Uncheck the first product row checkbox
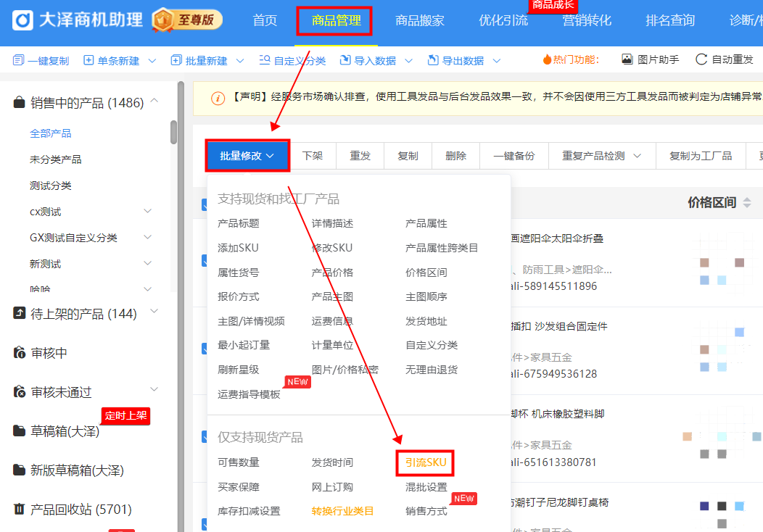Viewport: 763px width, 532px height. [x=205, y=204]
